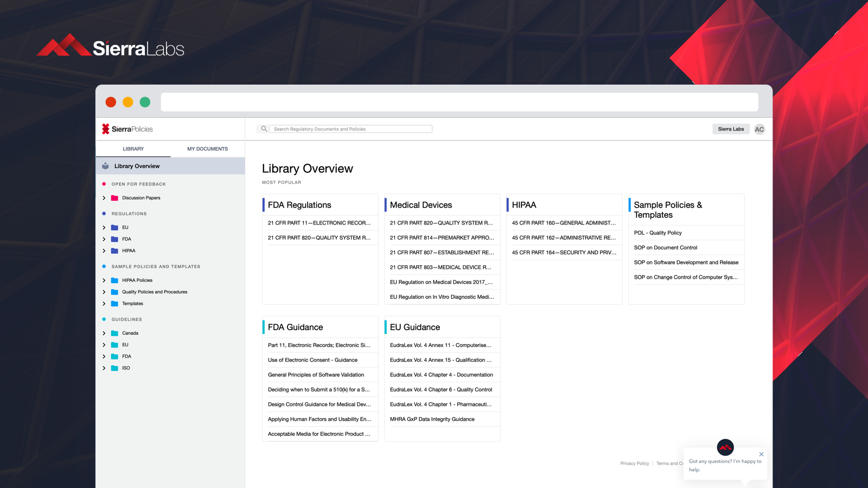
Task: Click the HIPAA Policies folder icon
Action: (x=114, y=280)
